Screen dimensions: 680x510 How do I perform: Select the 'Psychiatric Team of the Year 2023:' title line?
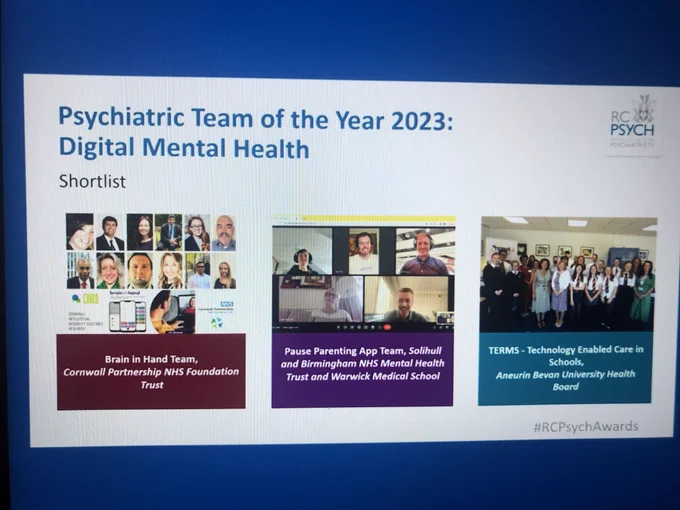(x=255, y=118)
